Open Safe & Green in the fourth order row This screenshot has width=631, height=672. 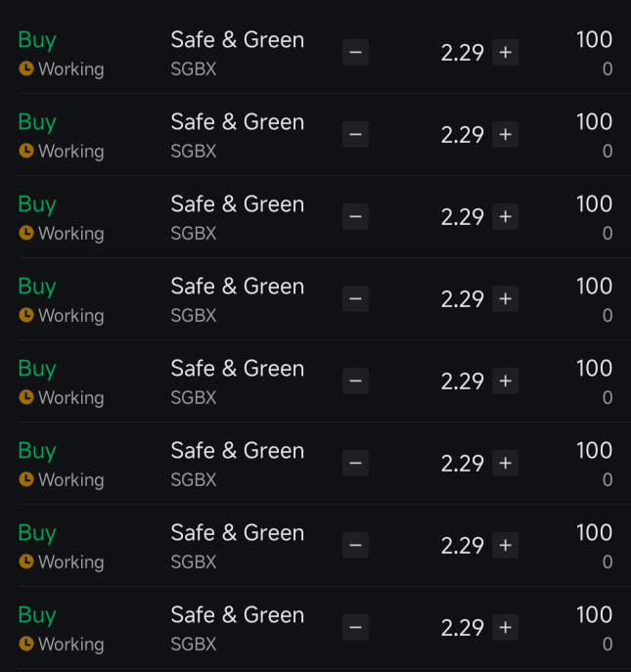coord(237,287)
